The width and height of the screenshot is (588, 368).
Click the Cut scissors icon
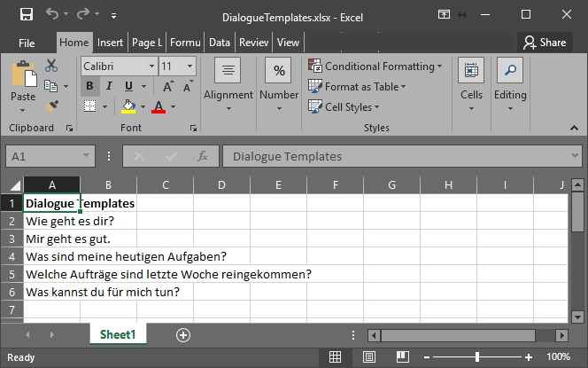pyautogui.click(x=51, y=66)
